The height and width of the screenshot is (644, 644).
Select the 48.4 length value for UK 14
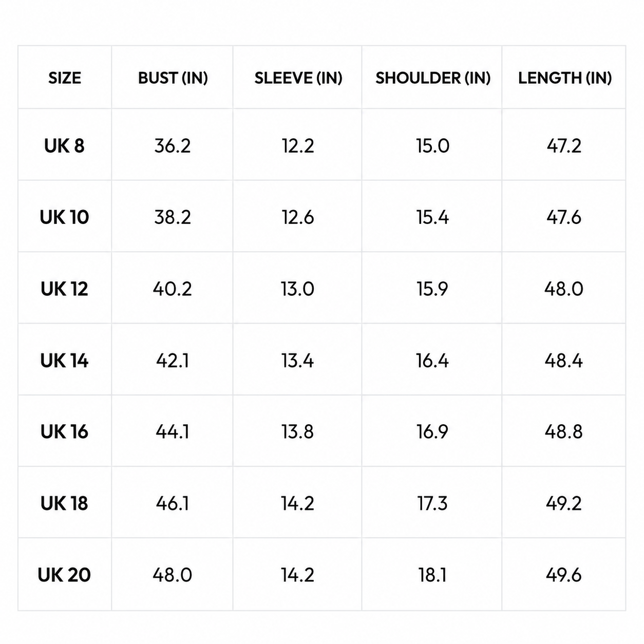(564, 361)
